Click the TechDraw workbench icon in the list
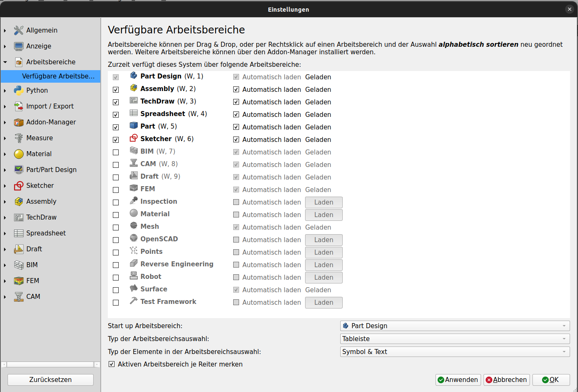 point(134,101)
